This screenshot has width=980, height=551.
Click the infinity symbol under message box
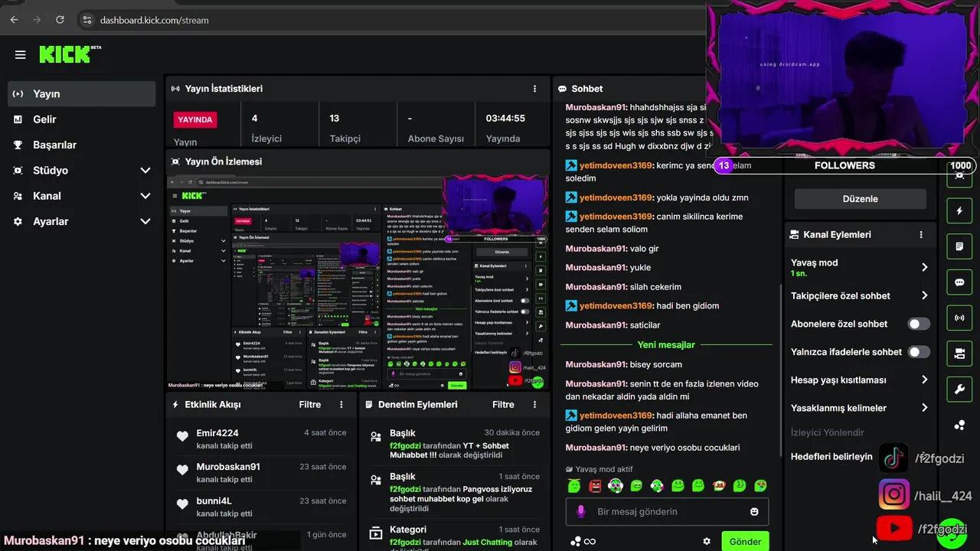[x=590, y=542]
